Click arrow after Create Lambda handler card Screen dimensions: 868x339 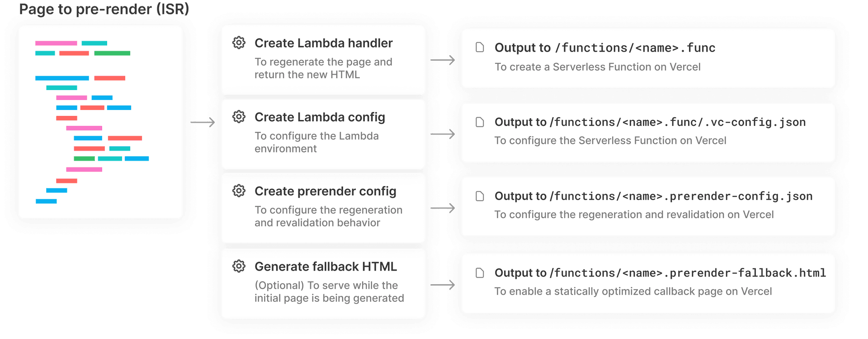click(x=442, y=60)
